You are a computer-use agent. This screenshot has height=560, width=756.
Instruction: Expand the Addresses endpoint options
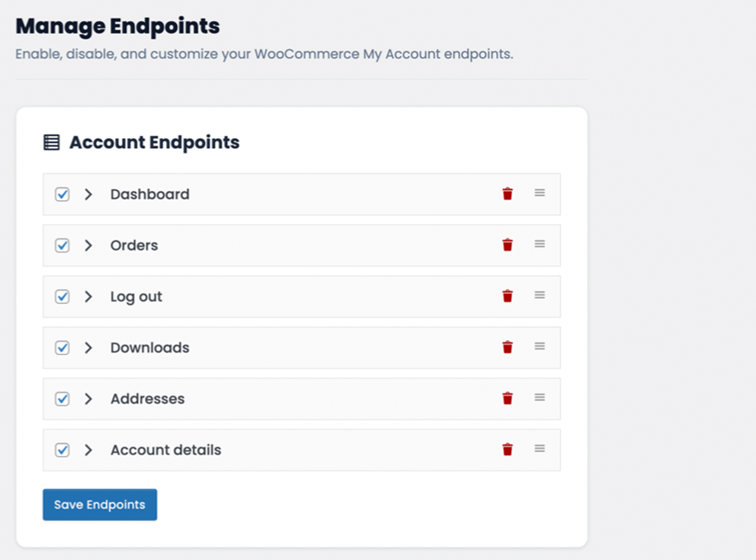88,399
